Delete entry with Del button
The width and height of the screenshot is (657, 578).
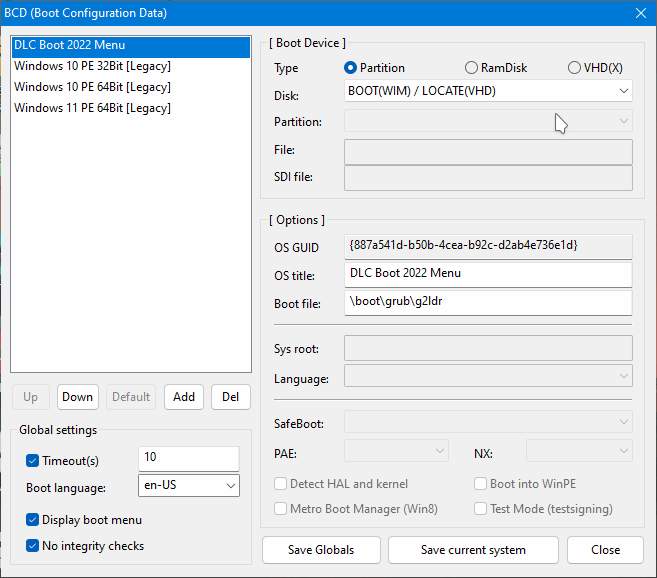(230, 397)
